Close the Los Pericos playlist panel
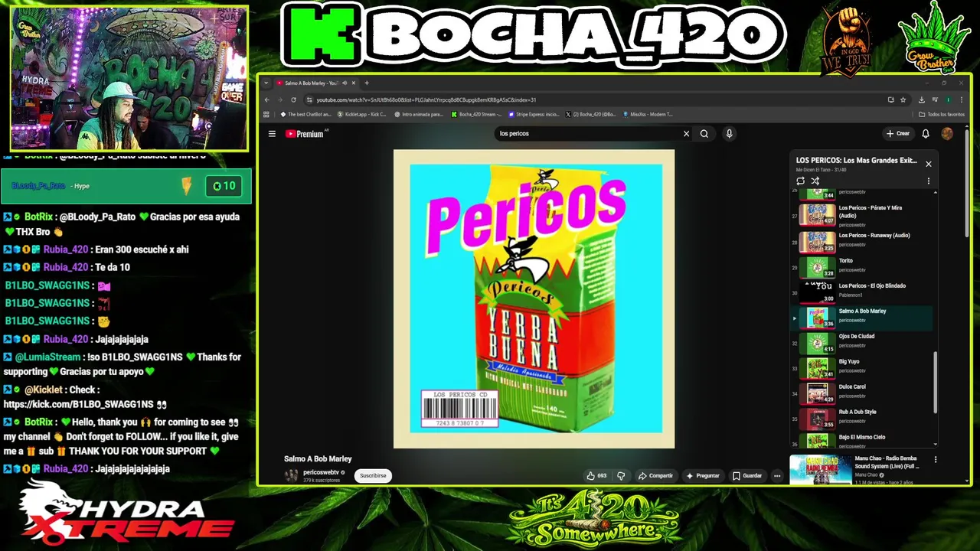 coord(929,164)
